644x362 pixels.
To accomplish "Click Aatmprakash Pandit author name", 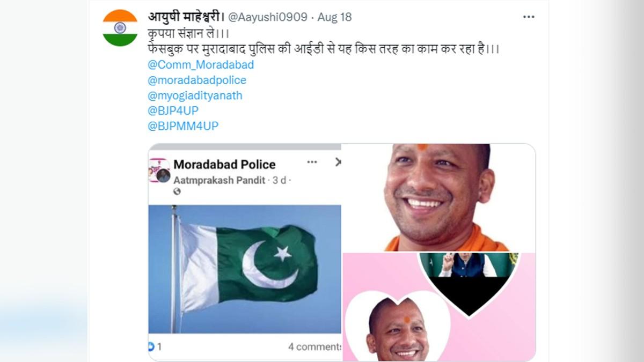I will point(219,180).
